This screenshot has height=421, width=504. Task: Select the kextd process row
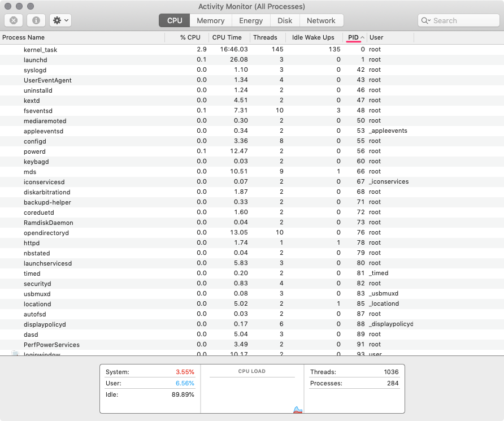tap(252, 100)
